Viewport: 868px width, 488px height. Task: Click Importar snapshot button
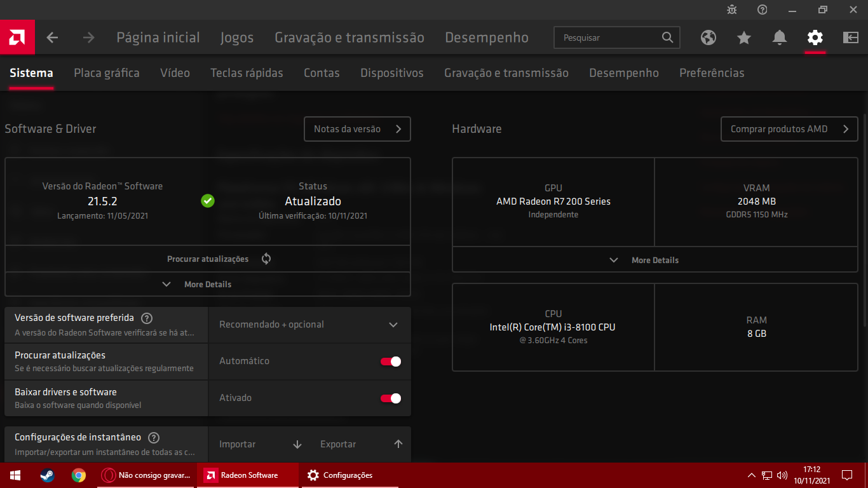[259, 444]
